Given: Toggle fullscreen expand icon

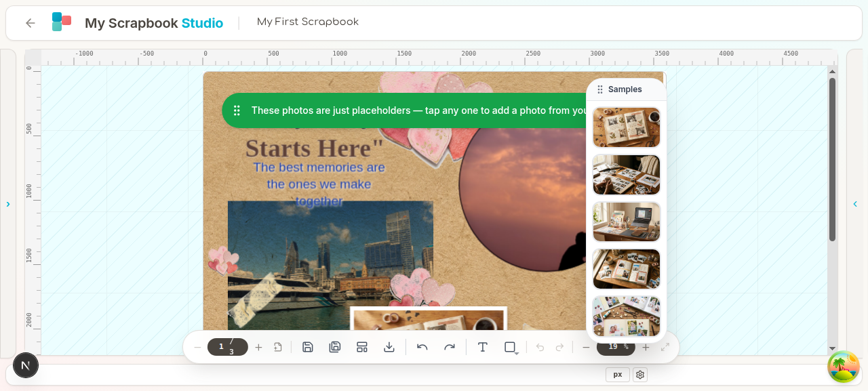Looking at the screenshot, I should (665, 347).
